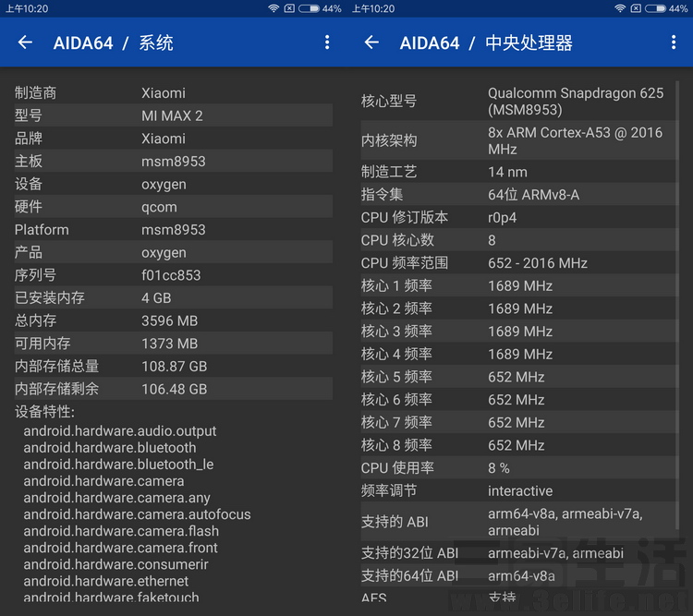Select 支持的 ABI row
The image size is (693, 616).
(x=518, y=522)
